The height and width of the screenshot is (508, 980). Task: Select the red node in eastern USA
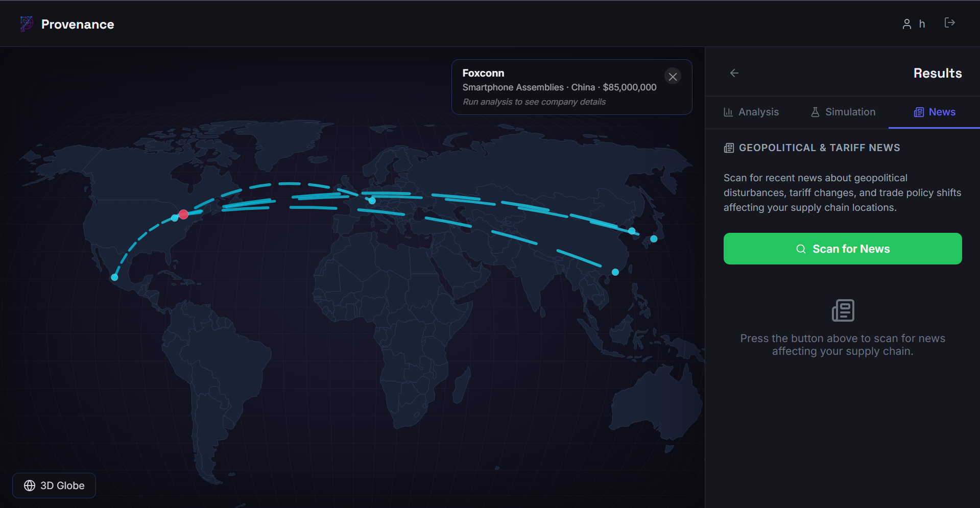pos(183,214)
